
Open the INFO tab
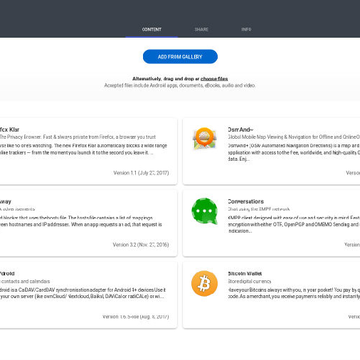point(246,29)
